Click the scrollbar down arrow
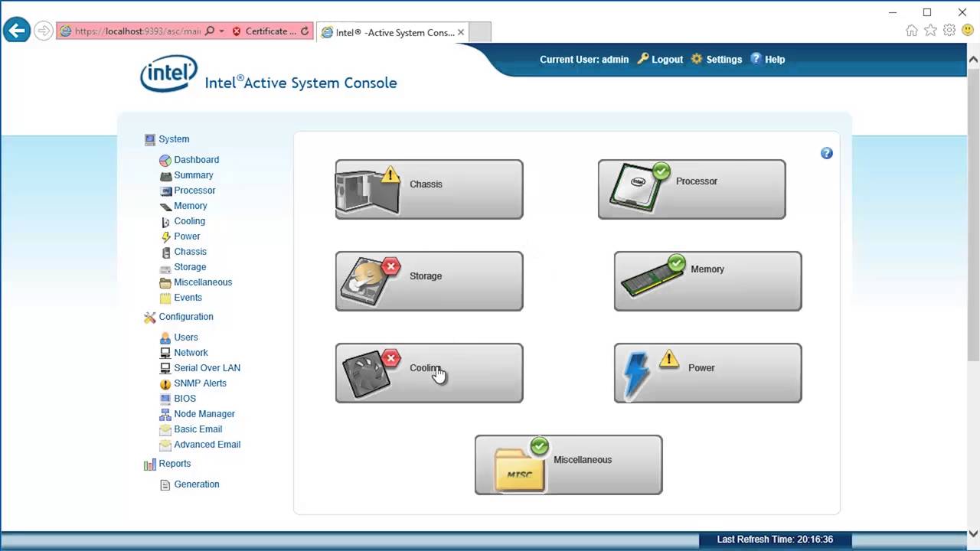This screenshot has width=980, height=551. [x=973, y=533]
